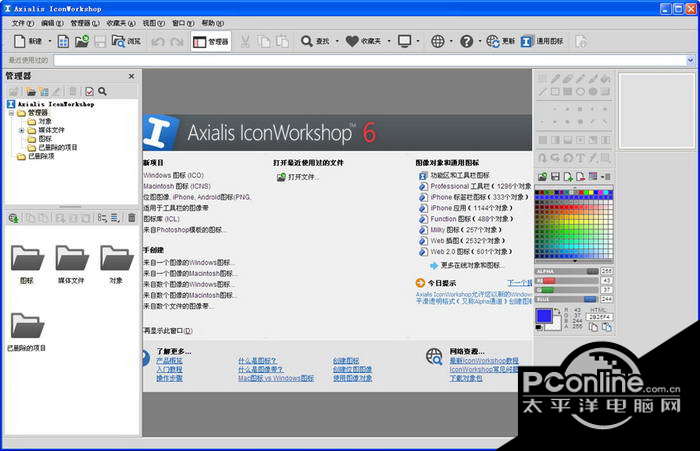
Task: Click the blue foreground color swatch
Action: (544, 316)
